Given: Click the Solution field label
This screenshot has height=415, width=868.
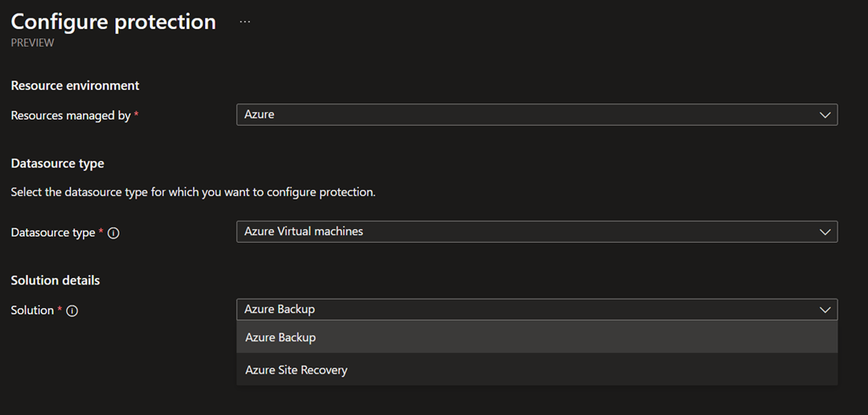Looking at the screenshot, I should (x=32, y=311).
